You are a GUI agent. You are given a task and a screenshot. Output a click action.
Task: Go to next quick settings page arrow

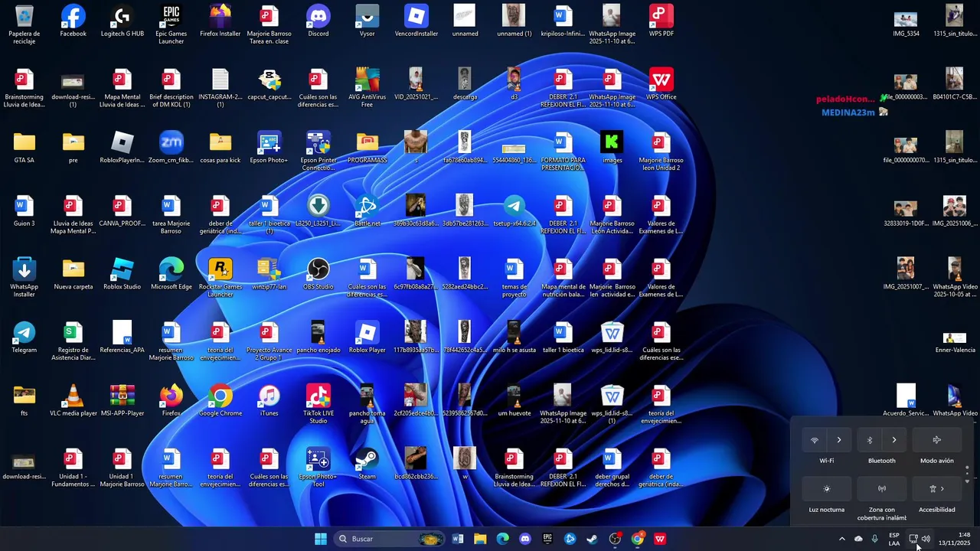click(x=967, y=481)
